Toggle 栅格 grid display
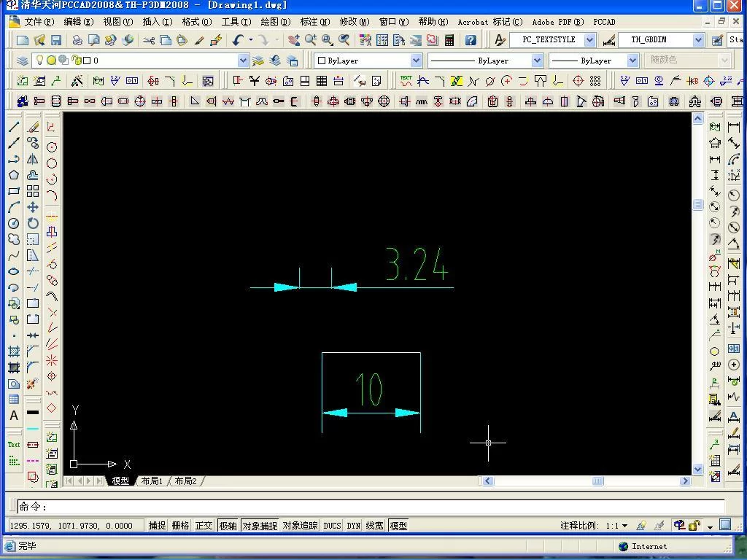Image resolution: width=747 pixels, height=560 pixels. point(181,526)
